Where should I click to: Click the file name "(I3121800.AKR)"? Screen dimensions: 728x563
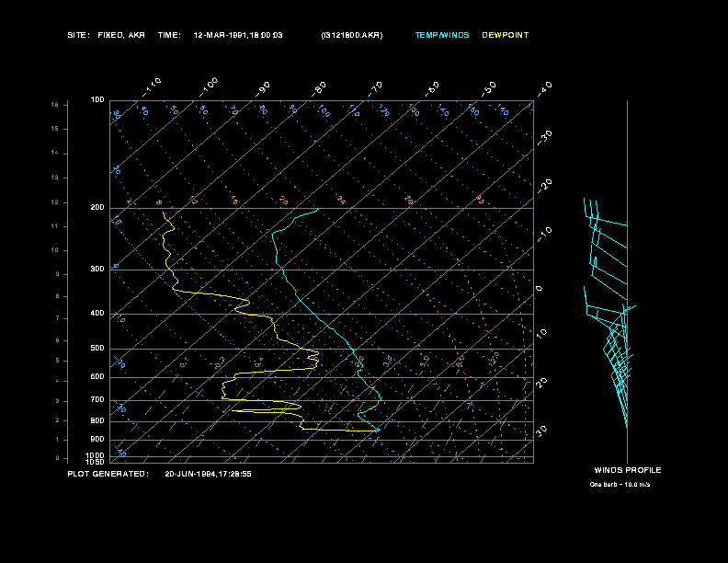(x=352, y=35)
